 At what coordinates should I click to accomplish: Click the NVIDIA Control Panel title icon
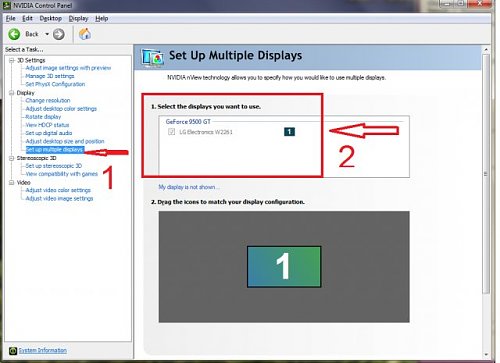click(7, 5)
